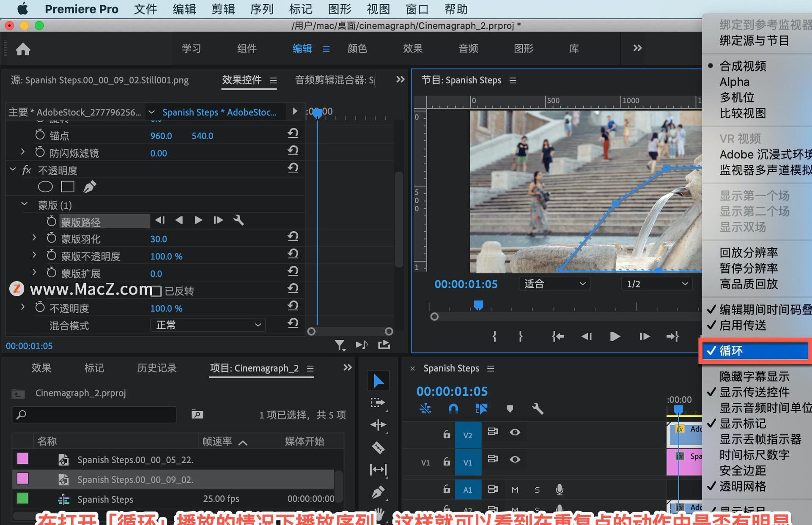This screenshot has width=812, height=525.
Task: Enable A1 voice-over record microphone
Action: (x=559, y=489)
